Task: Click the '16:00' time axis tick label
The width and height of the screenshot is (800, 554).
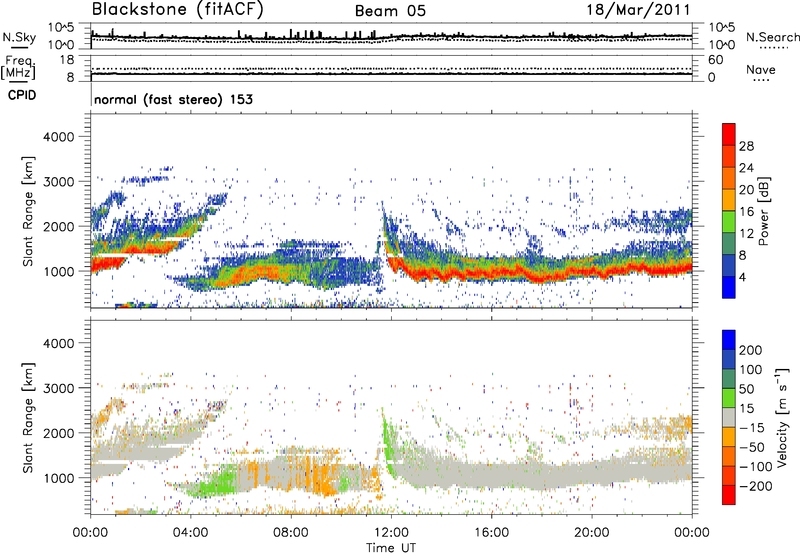Action: coord(491,533)
